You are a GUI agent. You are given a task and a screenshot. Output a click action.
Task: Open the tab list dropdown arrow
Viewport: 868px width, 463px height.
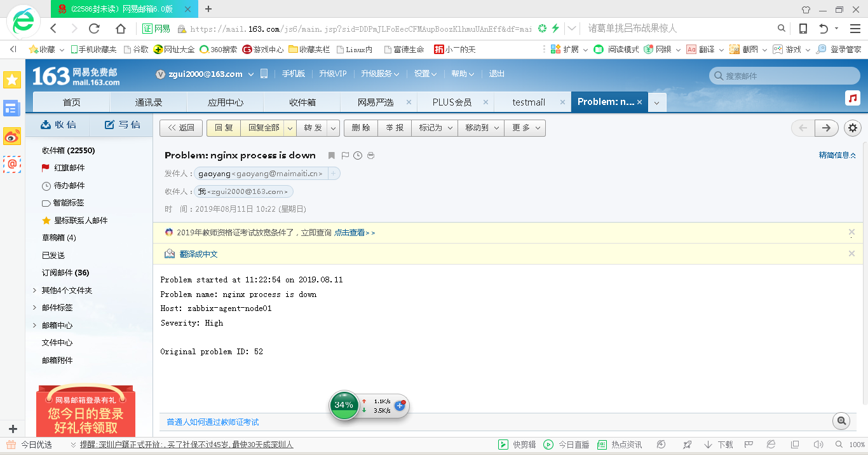click(657, 102)
